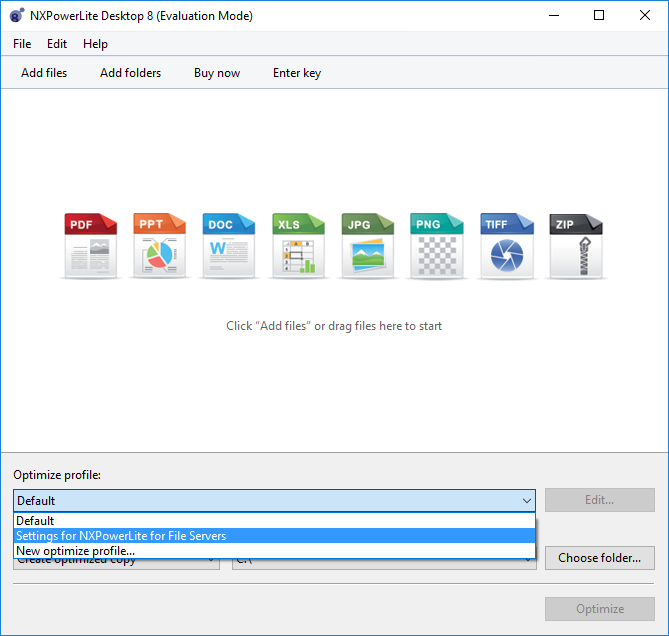Click the JPG image file icon
The width and height of the screenshot is (669, 636).
367,246
